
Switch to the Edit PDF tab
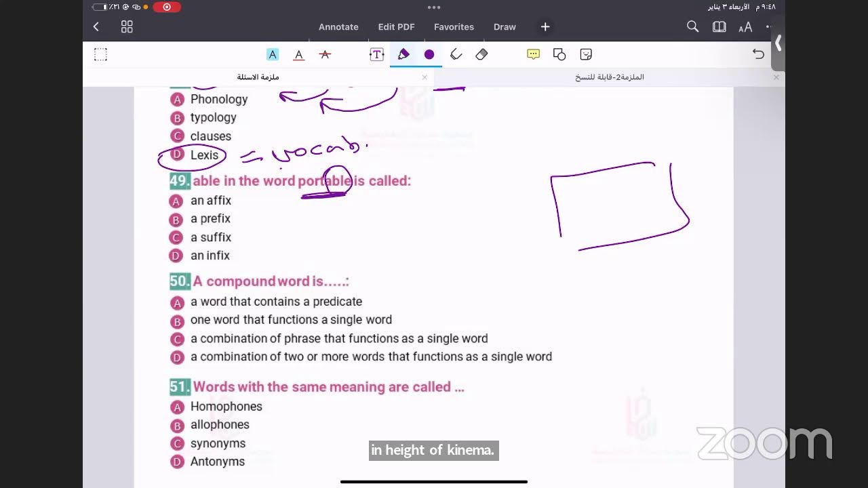tap(396, 27)
